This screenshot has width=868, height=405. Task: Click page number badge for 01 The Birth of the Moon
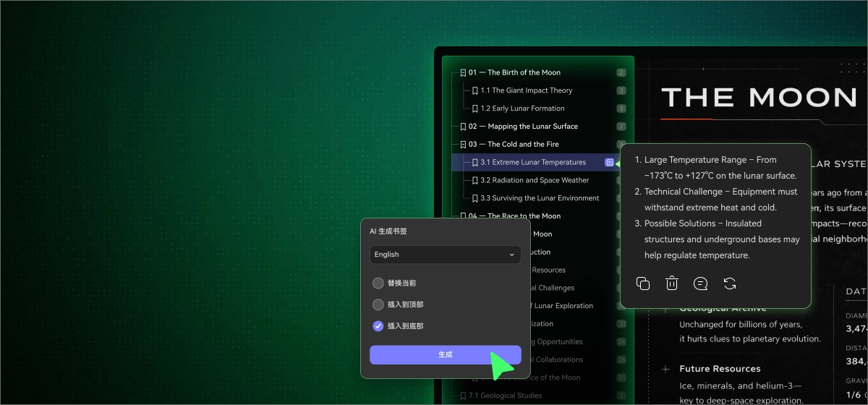[x=621, y=73]
